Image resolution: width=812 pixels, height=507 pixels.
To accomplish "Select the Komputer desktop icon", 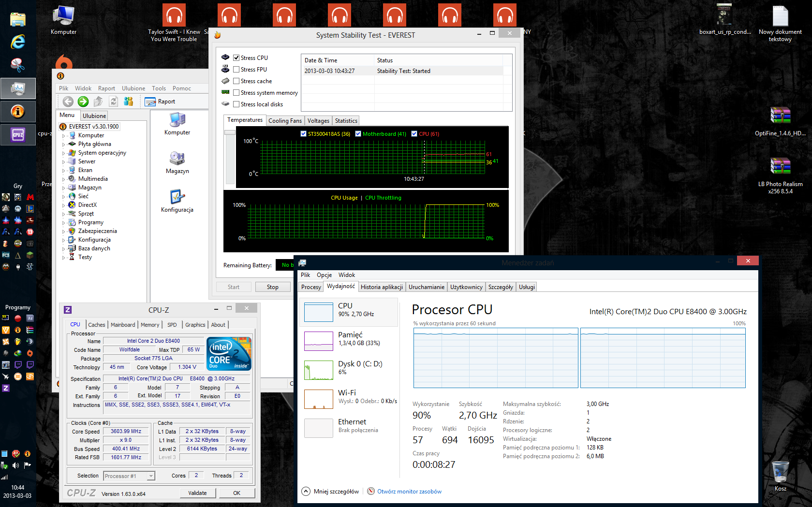I will pos(64,20).
